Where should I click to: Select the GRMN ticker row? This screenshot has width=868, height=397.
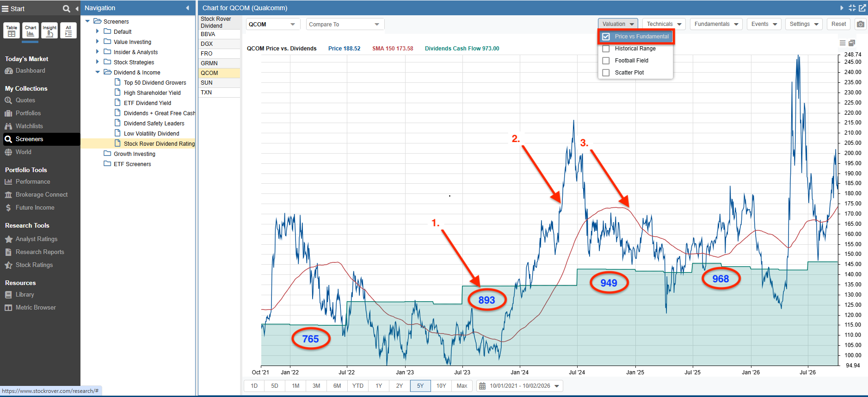pyautogui.click(x=219, y=63)
